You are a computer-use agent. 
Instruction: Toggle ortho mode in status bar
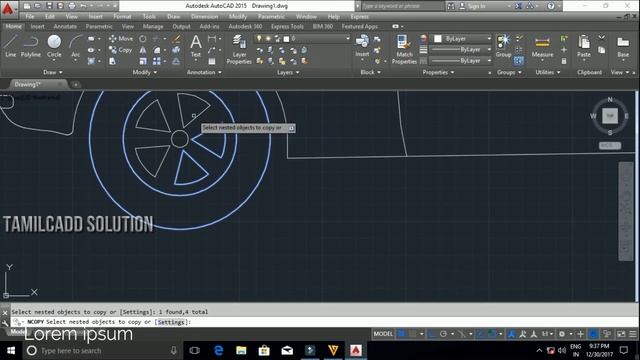432,334
